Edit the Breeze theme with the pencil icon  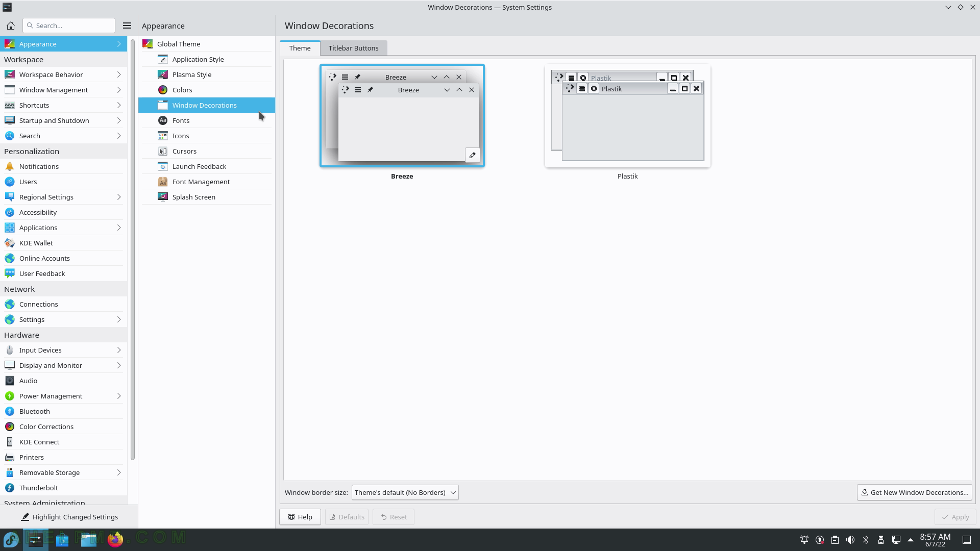pyautogui.click(x=472, y=155)
